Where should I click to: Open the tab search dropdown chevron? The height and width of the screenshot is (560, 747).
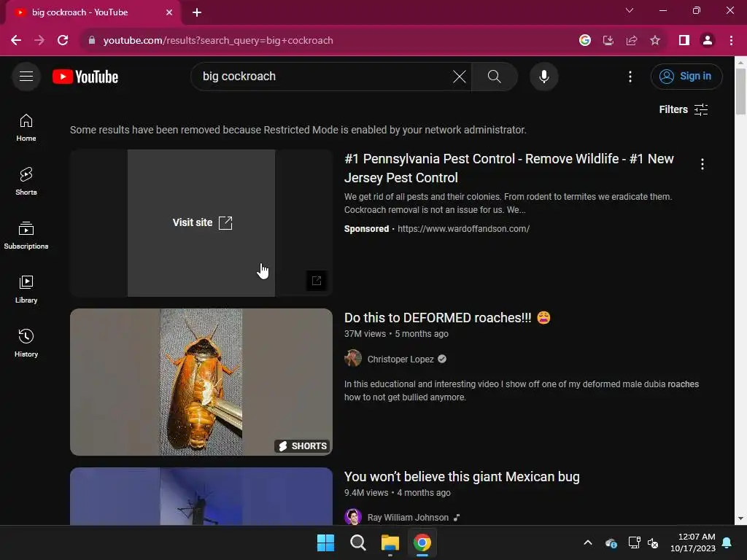tap(630, 10)
